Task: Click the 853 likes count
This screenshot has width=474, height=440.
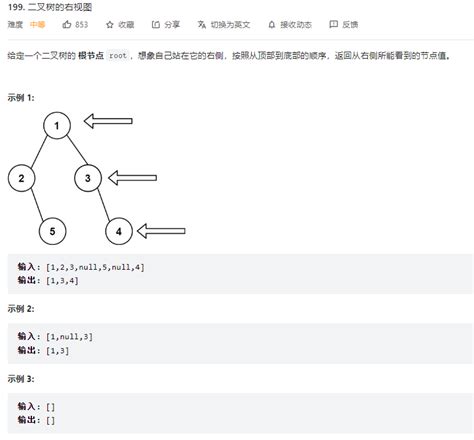Action: [81, 25]
